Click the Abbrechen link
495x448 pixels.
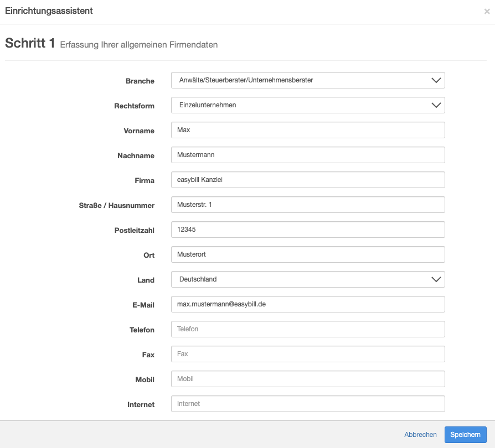tap(420, 435)
